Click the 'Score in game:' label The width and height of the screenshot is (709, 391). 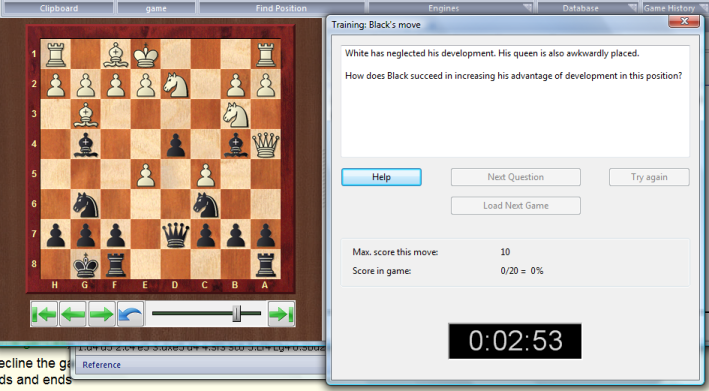click(382, 271)
